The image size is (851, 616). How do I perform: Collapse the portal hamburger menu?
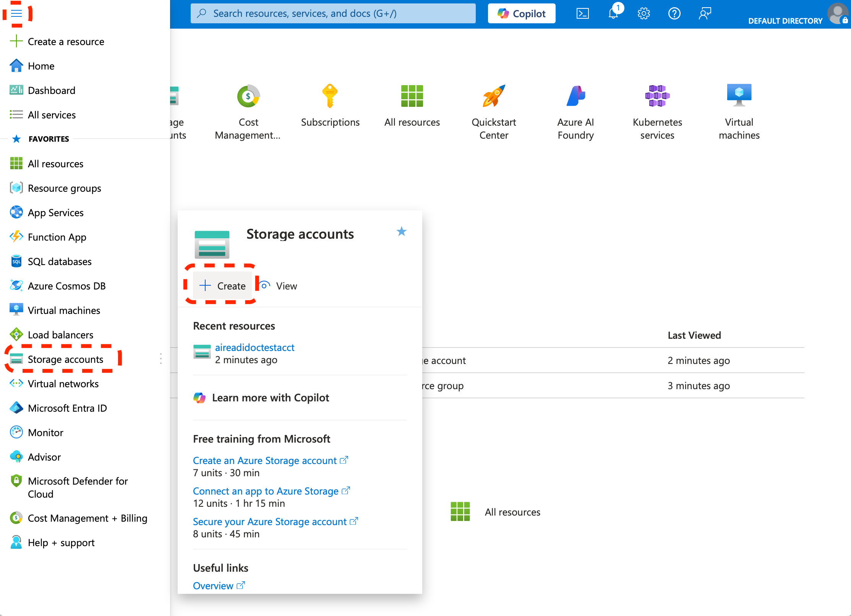[x=16, y=14]
